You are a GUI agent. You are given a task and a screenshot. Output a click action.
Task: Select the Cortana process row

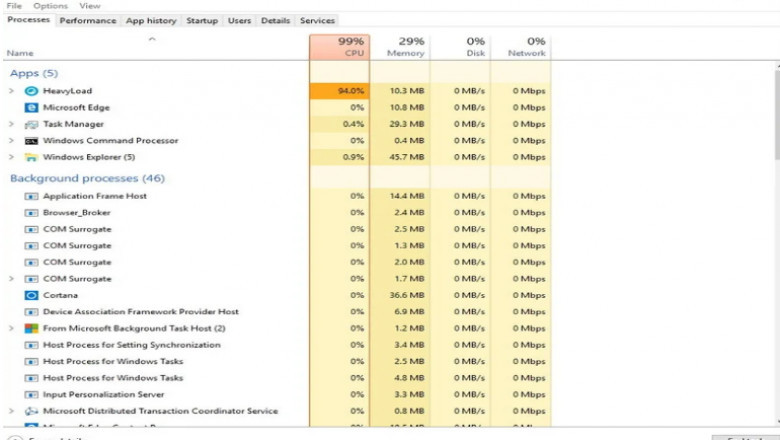277,295
